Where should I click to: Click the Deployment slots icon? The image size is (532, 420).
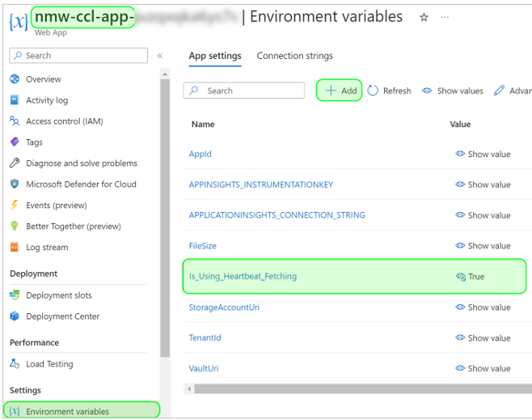coord(15,295)
